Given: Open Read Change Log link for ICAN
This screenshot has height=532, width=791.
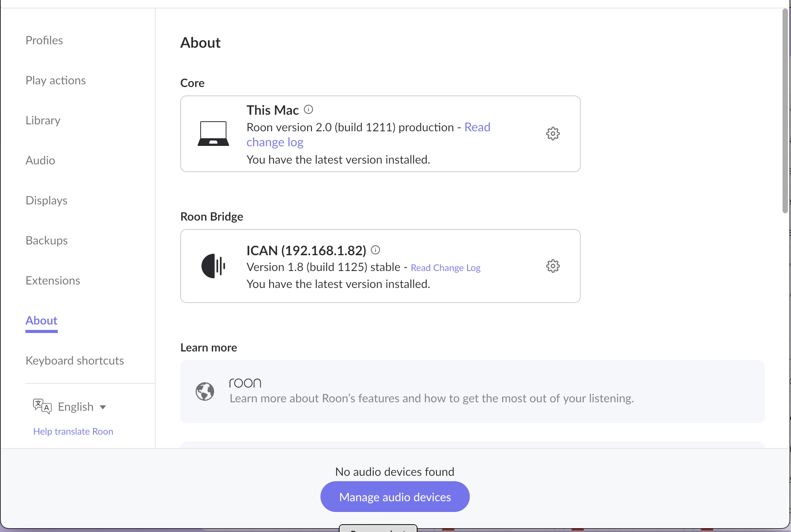Looking at the screenshot, I should (446, 268).
